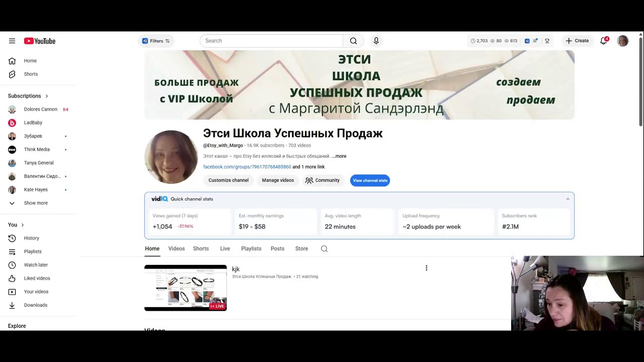Viewport: 644px width, 362px height.
Task: Click the channel banner image
Action: click(x=359, y=85)
